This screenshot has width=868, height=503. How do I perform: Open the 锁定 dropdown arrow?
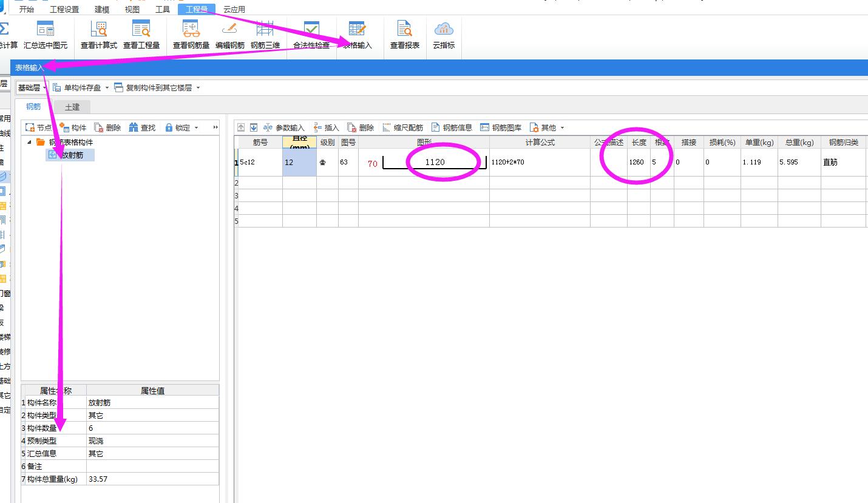pos(196,128)
